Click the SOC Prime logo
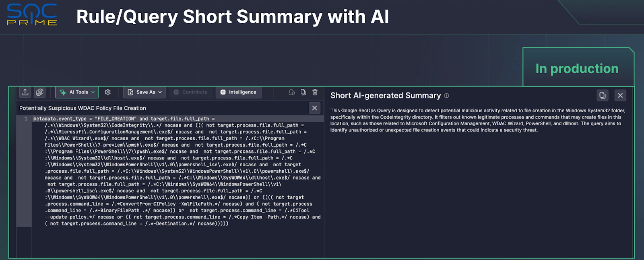 tap(32, 15)
